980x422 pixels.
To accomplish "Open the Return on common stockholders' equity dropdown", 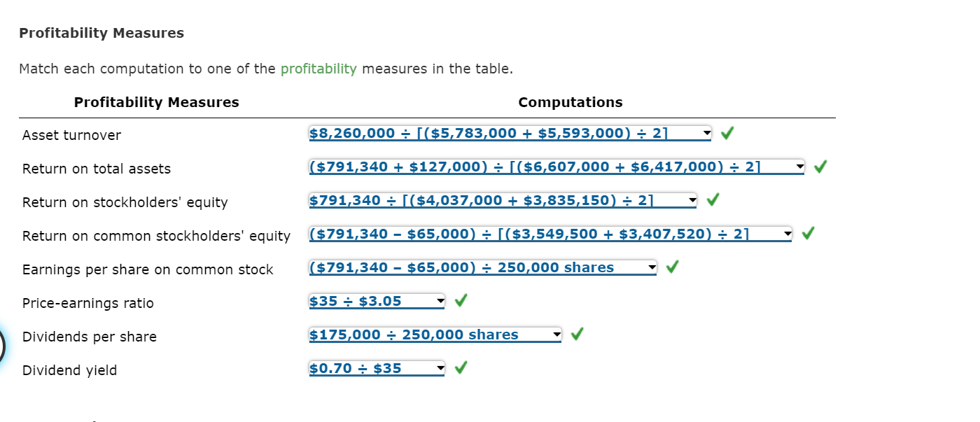I will pyautogui.click(x=787, y=234).
